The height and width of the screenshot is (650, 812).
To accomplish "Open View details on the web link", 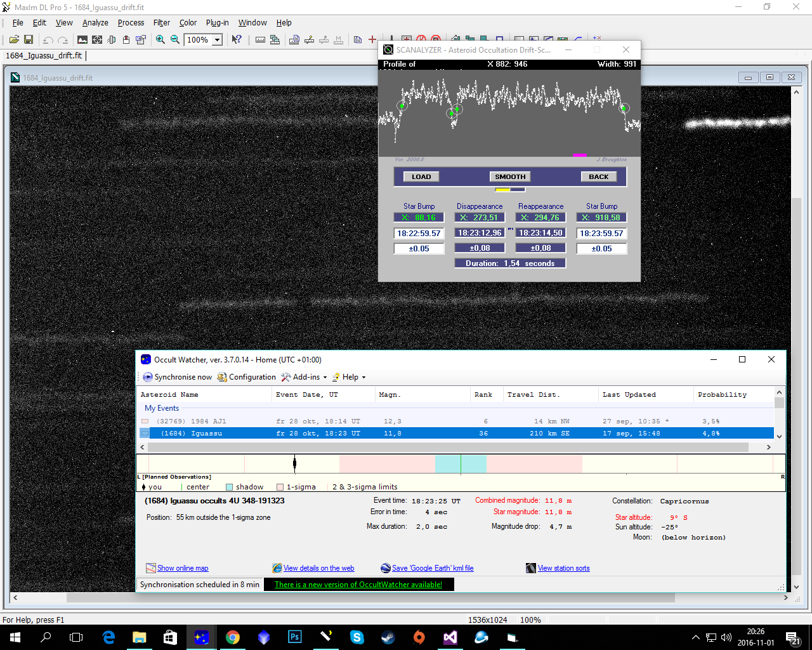I will coord(318,568).
